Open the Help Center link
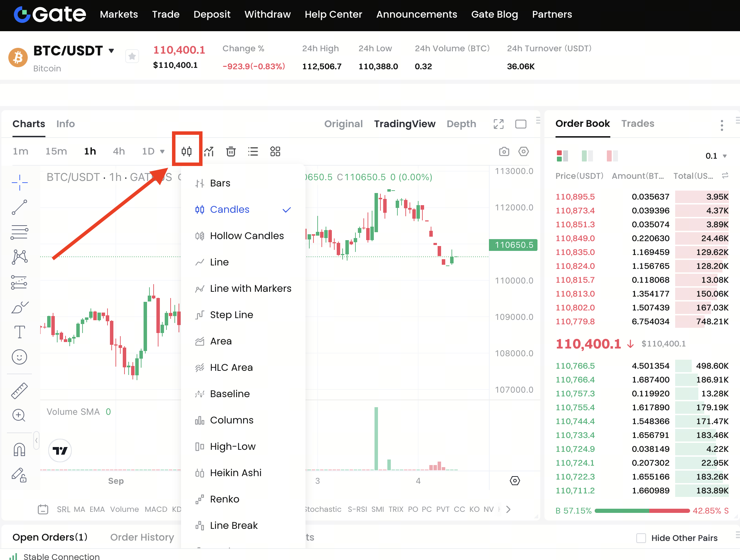The height and width of the screenshot is (560, 740). click(333, 14)
